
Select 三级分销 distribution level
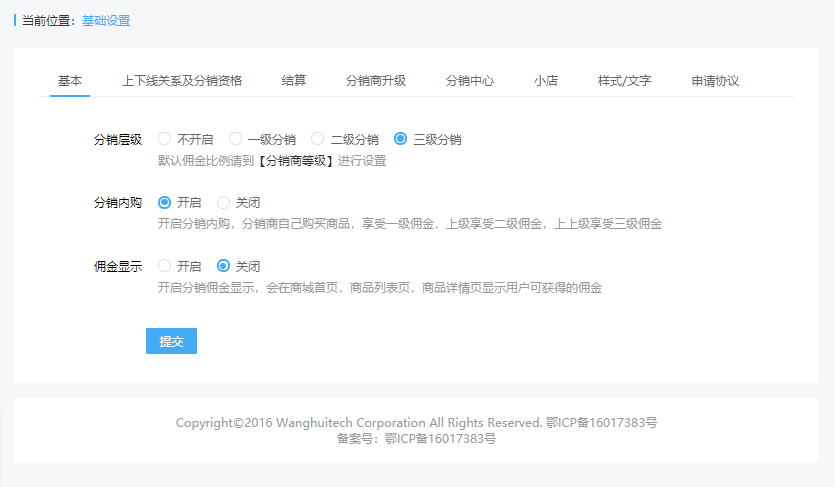[x=400, y=139]
